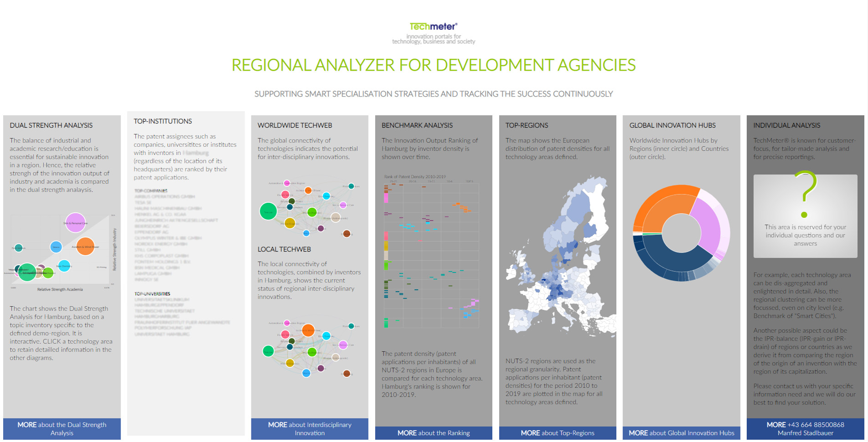Select the cyan Basic Chemistry bubble in Dual Strength chart
868x442 pixels.
coord(64,266)
